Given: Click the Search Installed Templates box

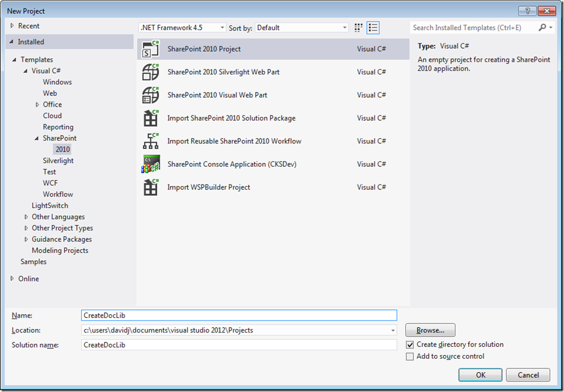Looking at the screenshot, I should (x=474, y=28).
